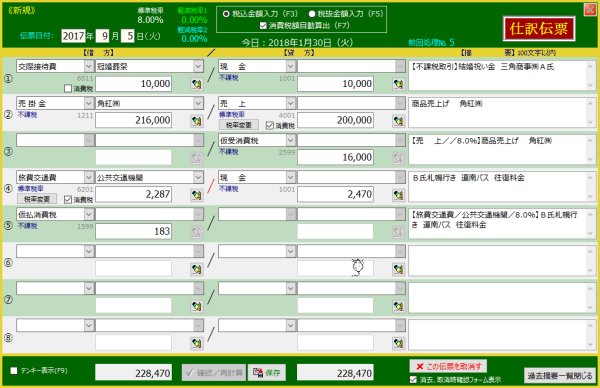Expand the 冠婚葬祭 sub-account dropdown
The height and width of the screenshot is (388, 600).
tap(198, 66)
